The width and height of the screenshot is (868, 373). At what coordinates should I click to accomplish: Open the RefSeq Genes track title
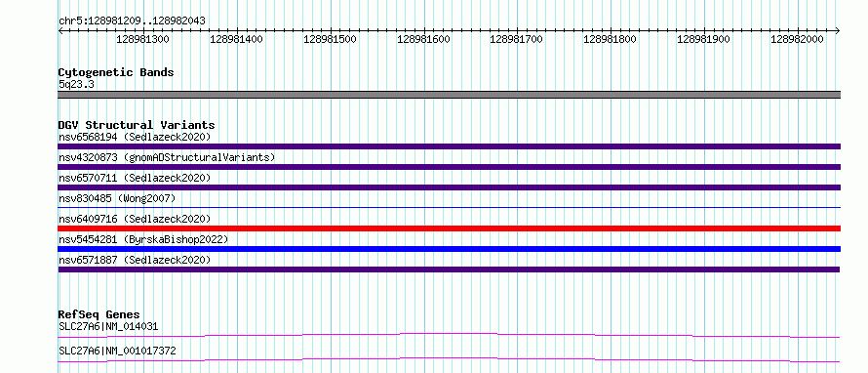[99, 314]
